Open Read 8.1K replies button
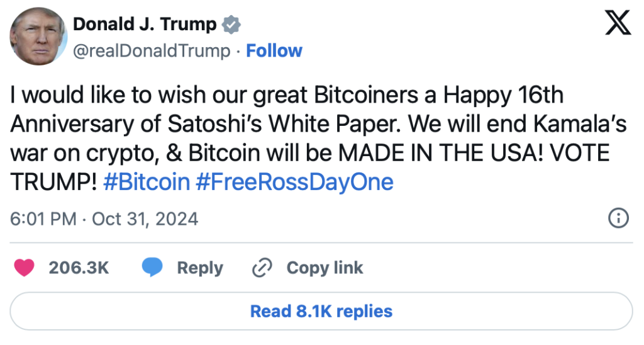This screenshot has width=644, height=345. point(321,311)
